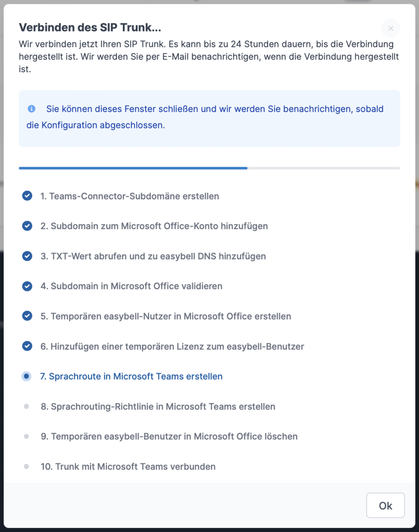419x532 pixels.
Task: Click pending dot for step 9
Action: click(27, 437)
